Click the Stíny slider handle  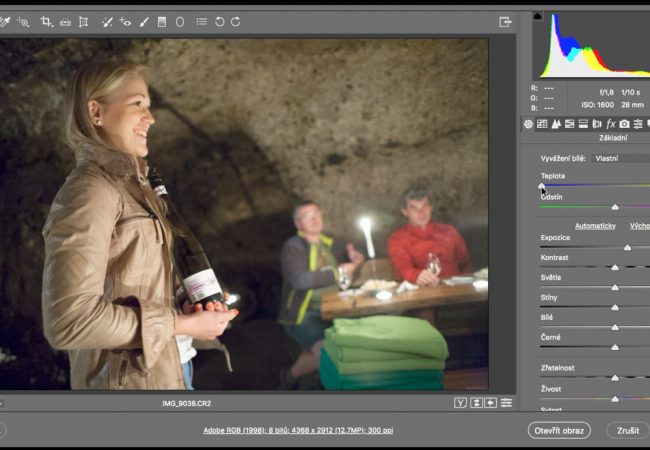point(615,307)
